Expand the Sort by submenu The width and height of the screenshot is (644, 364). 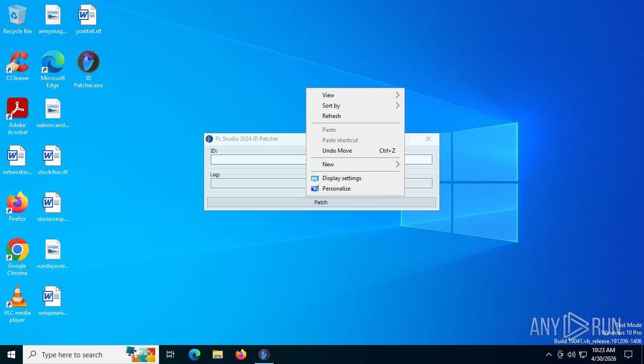(355, 106)
